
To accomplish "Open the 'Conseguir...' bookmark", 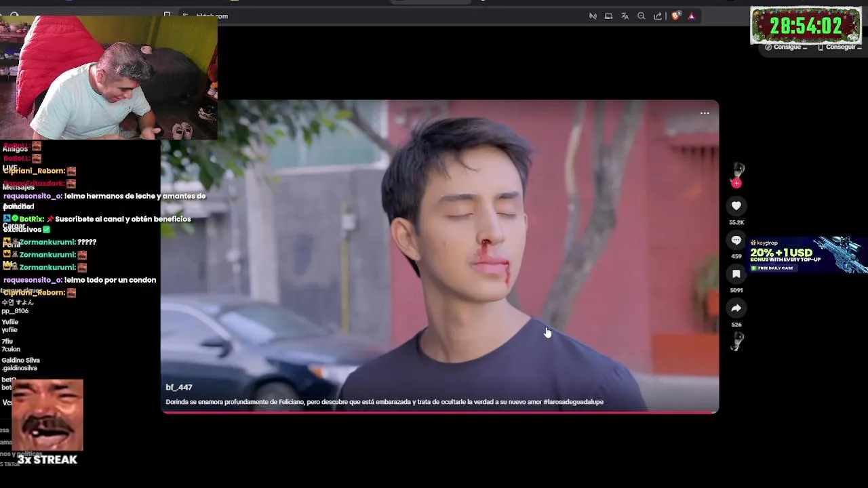I will pos(840,47).
